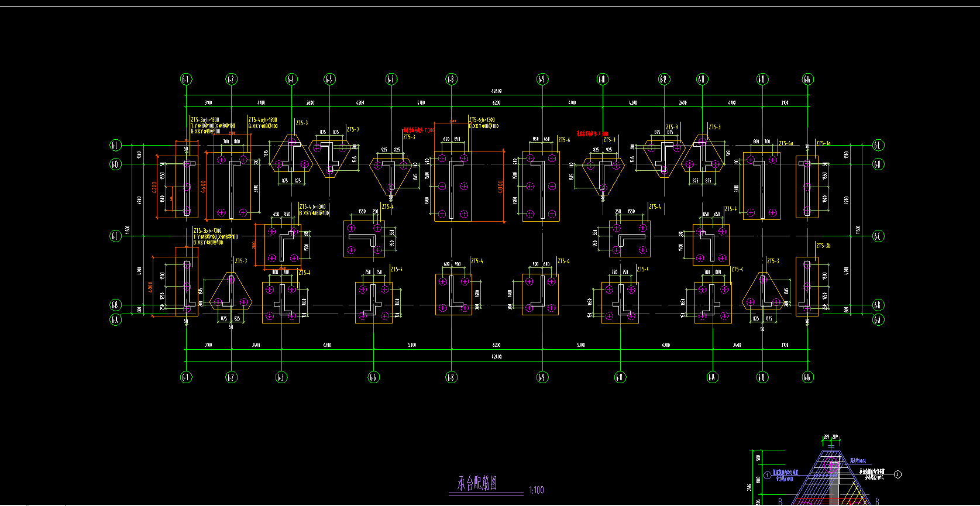Select the top grid bubble 6-16
The image size is (980, 506).
click(807, 79)
